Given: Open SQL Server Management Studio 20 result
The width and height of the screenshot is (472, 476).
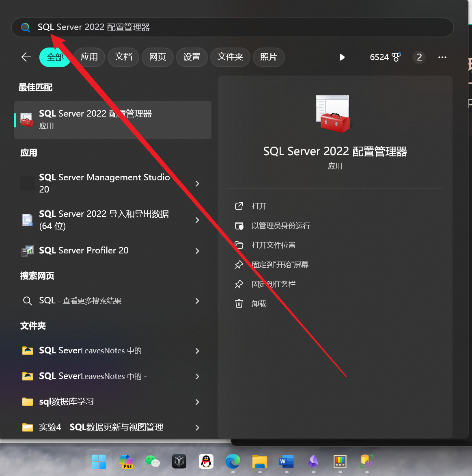Looking at the screenshot, I should coord(104,183).
